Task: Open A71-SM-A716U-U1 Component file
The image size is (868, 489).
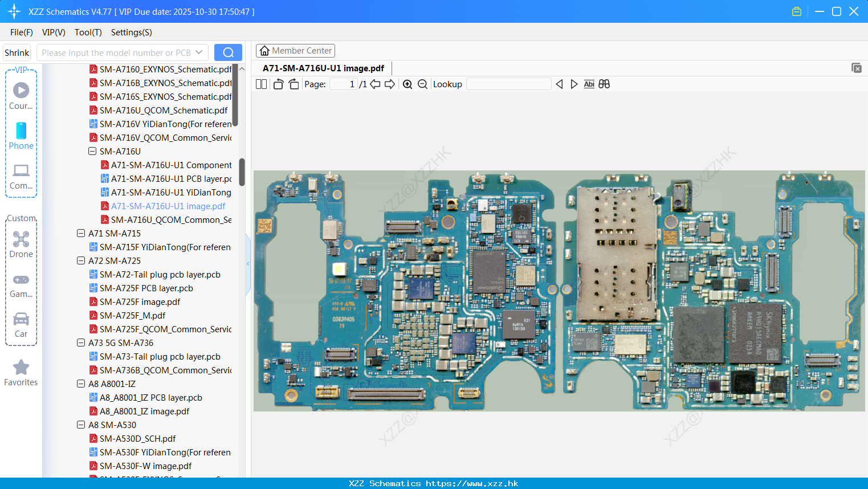Action: (x=166, y=165)
